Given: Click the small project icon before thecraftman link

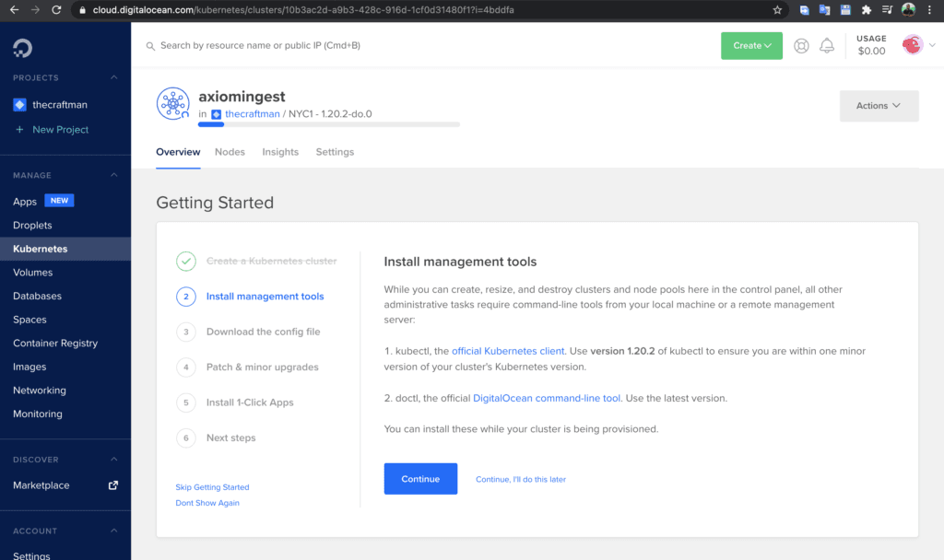Looking at the screenshot, I should (216, 114).
